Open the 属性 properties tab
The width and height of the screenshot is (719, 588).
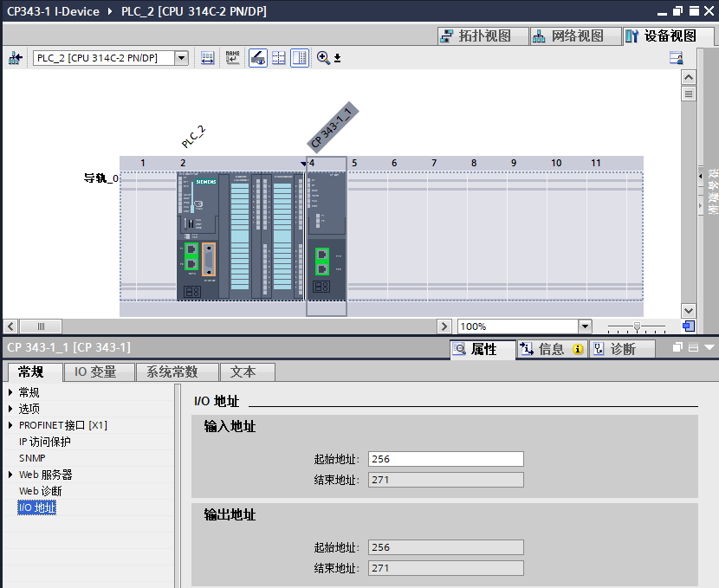(483, 349)
